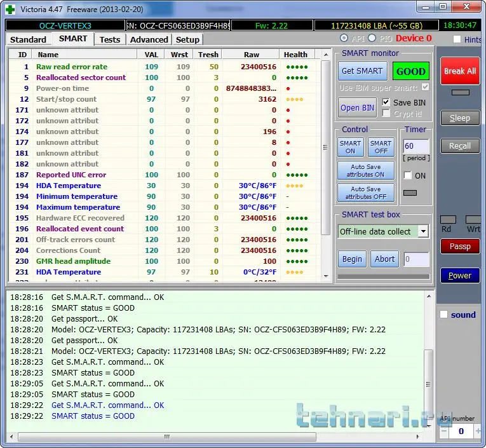This screenshot has height=448, width=486.
Task: Click the Abort test button
Action: [384, 259]
